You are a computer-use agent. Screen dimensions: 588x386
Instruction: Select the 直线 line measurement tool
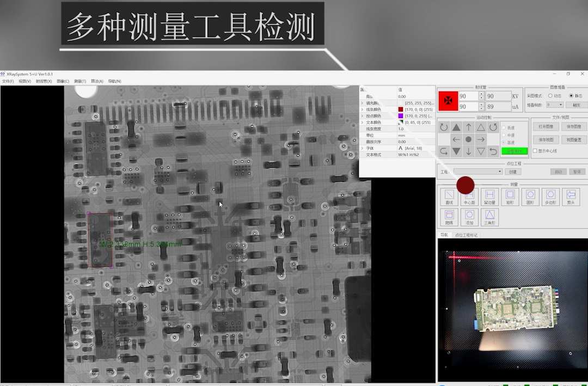[x=449, y=196]
